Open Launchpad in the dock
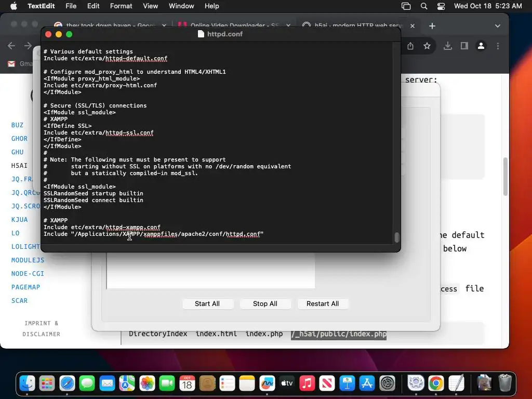This screenshot has height=399, width=532. 47,384
